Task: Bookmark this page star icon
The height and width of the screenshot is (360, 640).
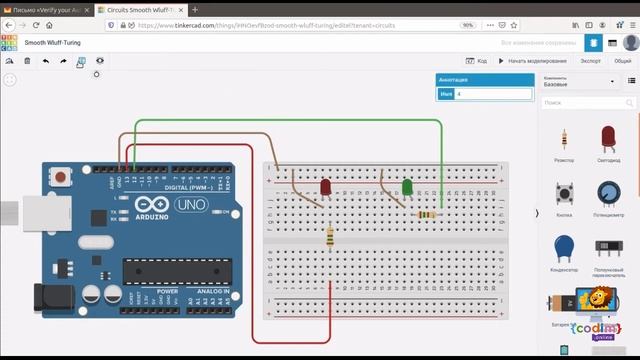Action: pyautogui.click(x=514, y=25)
